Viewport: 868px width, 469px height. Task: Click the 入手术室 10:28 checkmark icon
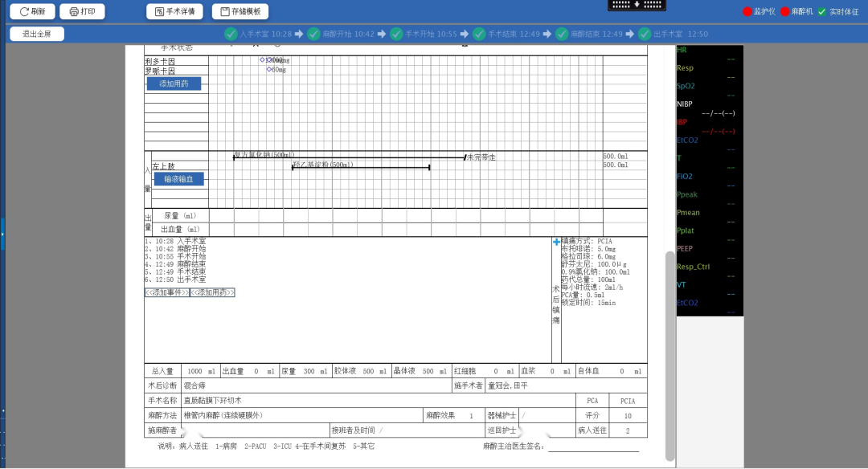231,34
